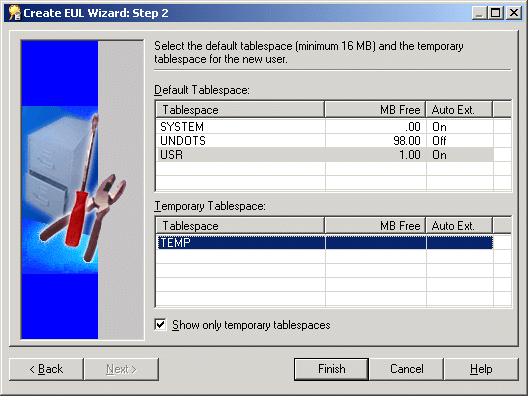The height and width of the screenshot is (396, 528).
Task: Click the Temporary Tablespace label
Action: pos(210,206)
